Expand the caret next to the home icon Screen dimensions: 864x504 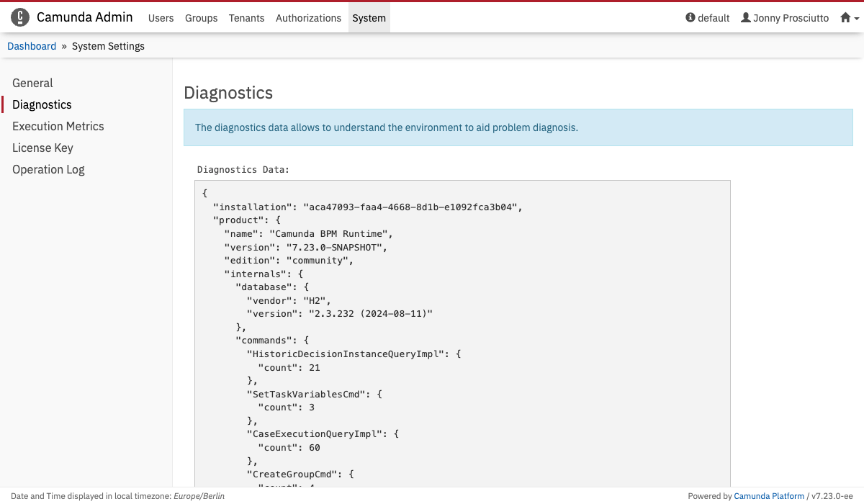click(x=856, y=19)
